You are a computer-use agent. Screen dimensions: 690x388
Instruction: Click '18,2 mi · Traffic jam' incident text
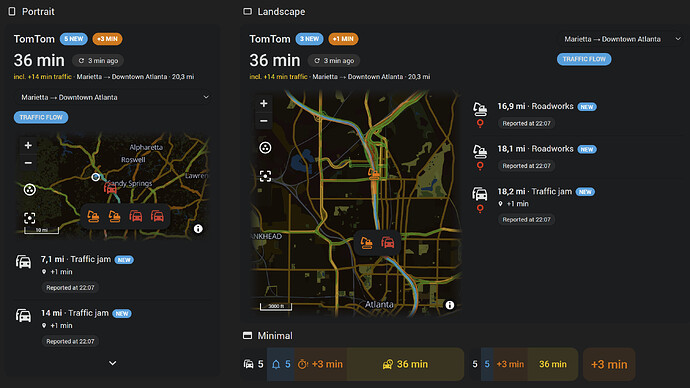[x=535, y=192]
